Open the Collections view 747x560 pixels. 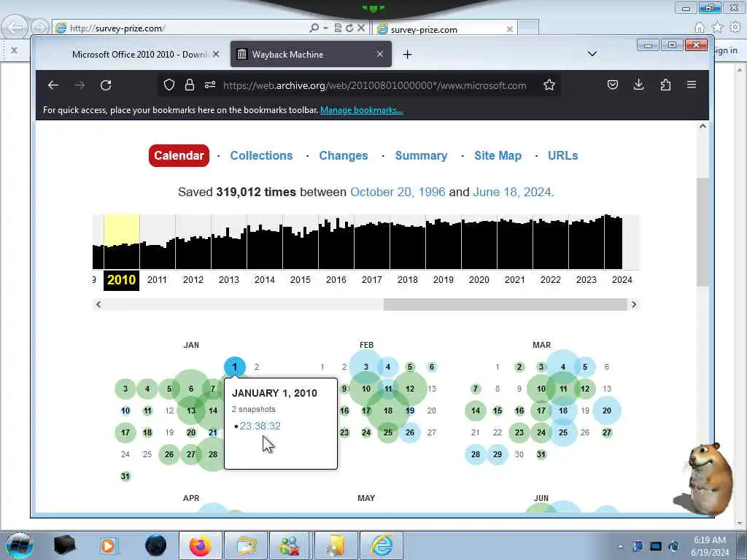click(261, 156)
